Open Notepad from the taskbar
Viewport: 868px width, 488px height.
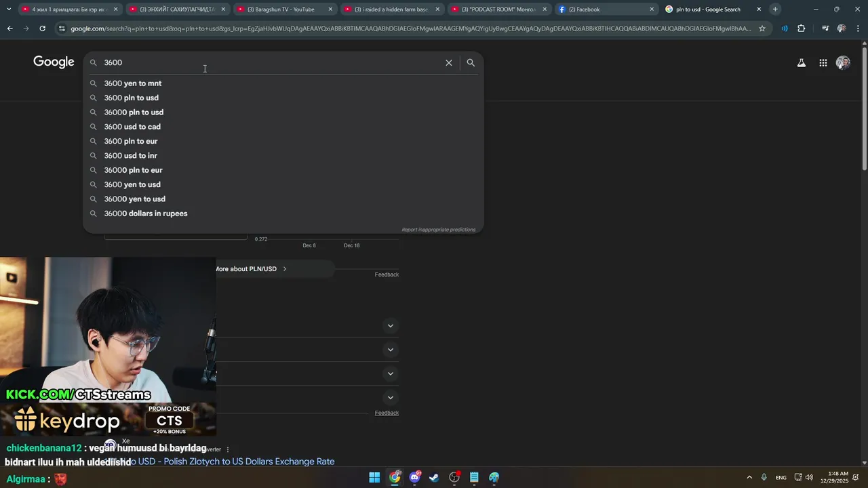(x=474, y=478)
